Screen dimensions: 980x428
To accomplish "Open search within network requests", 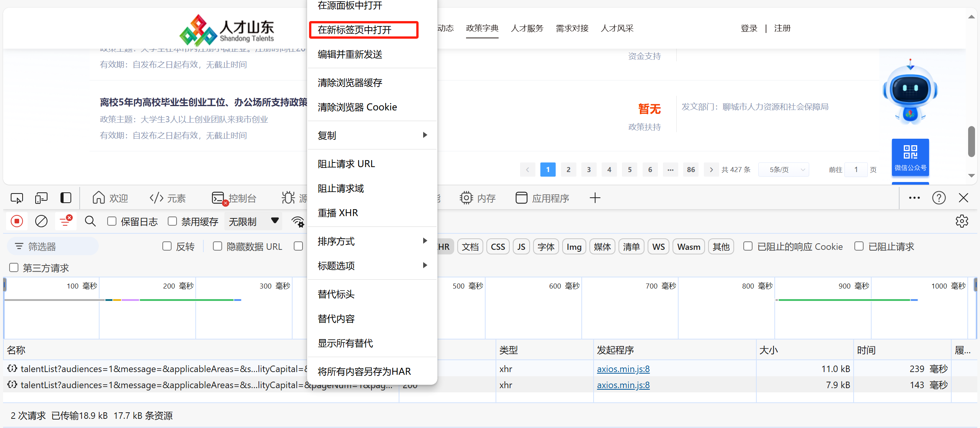I will pos(90,221).
